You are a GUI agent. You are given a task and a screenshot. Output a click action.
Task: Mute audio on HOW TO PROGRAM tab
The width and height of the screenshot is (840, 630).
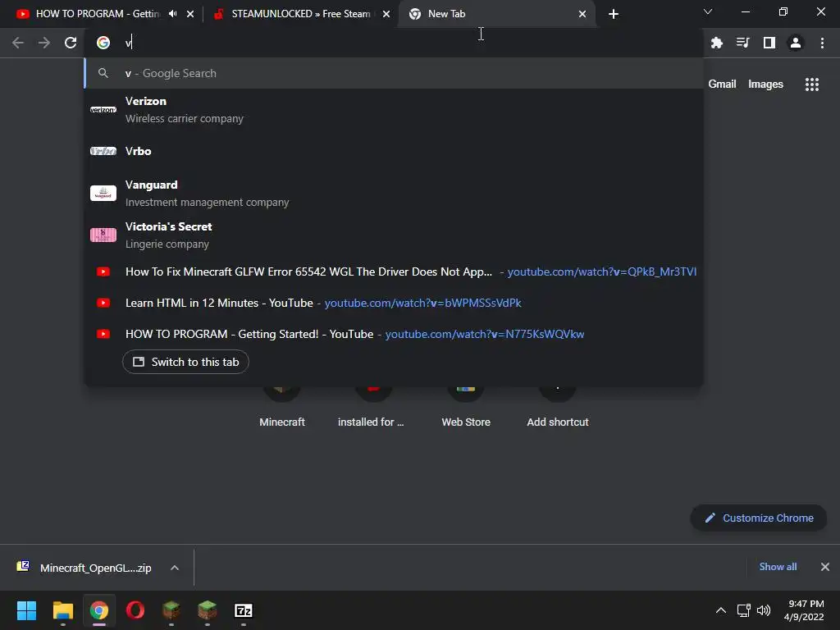pos(172,14)
